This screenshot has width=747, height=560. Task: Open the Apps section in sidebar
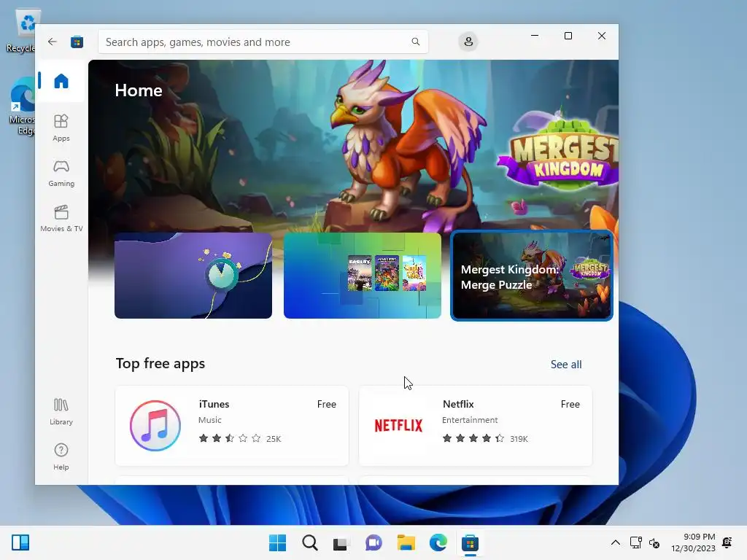[x=61, y=128]
